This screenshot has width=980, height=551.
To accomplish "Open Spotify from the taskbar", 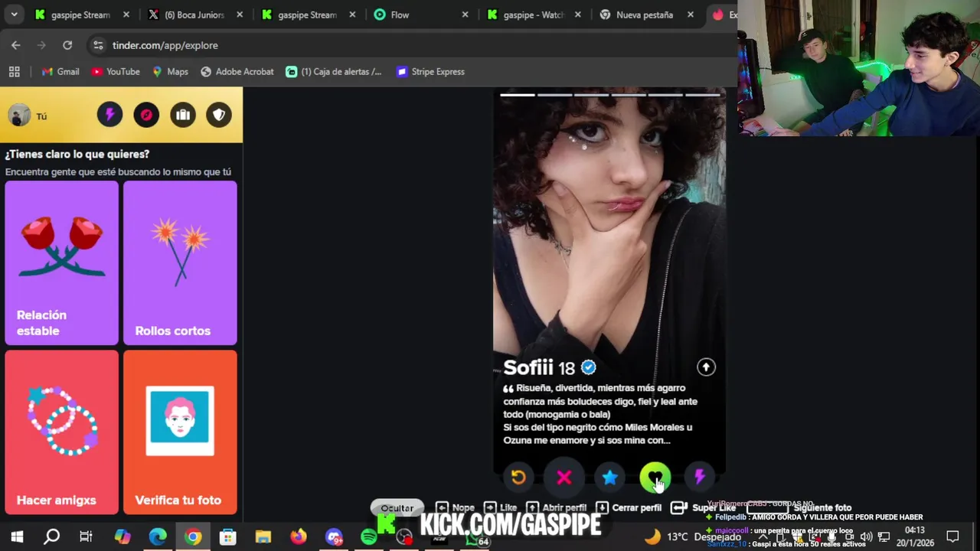I will tap(368, 537).
